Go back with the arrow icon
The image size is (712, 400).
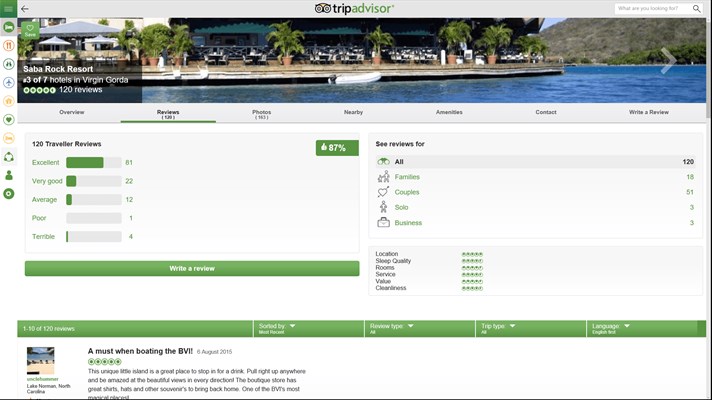[25, 9]
